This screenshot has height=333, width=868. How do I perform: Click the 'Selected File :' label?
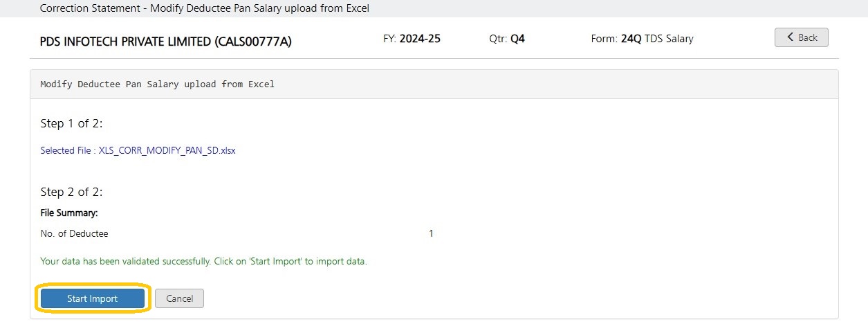point(68,150)
